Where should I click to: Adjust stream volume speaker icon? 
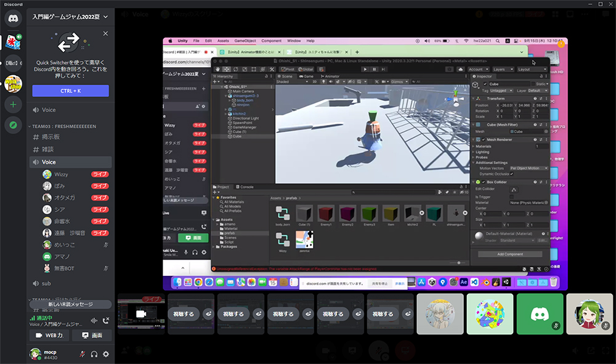(x=575, y=350)
